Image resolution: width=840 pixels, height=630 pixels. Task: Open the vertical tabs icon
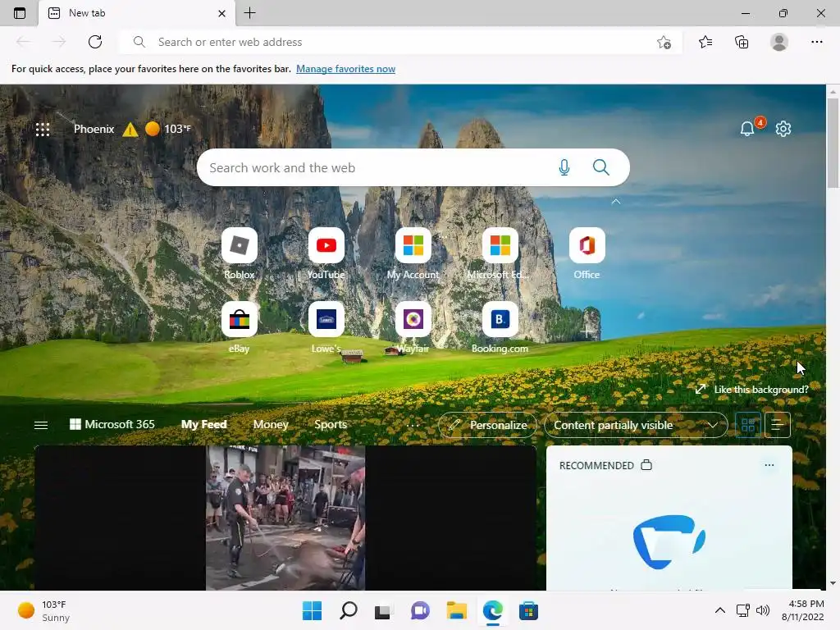click(x=20, y=13)
